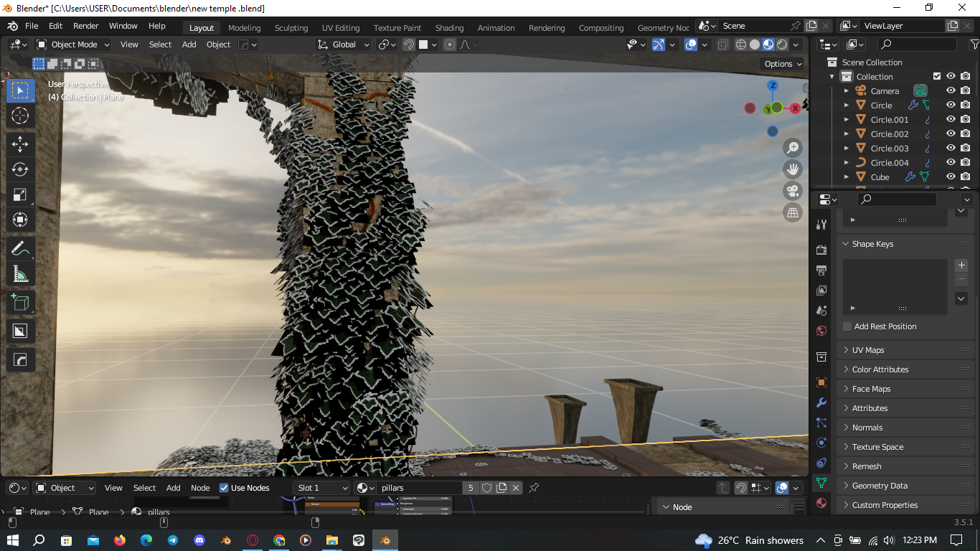The width and height of the screenshot is (980, 551).
Task: Uncheck the Collection exclude checkbox
Action: 936,77
